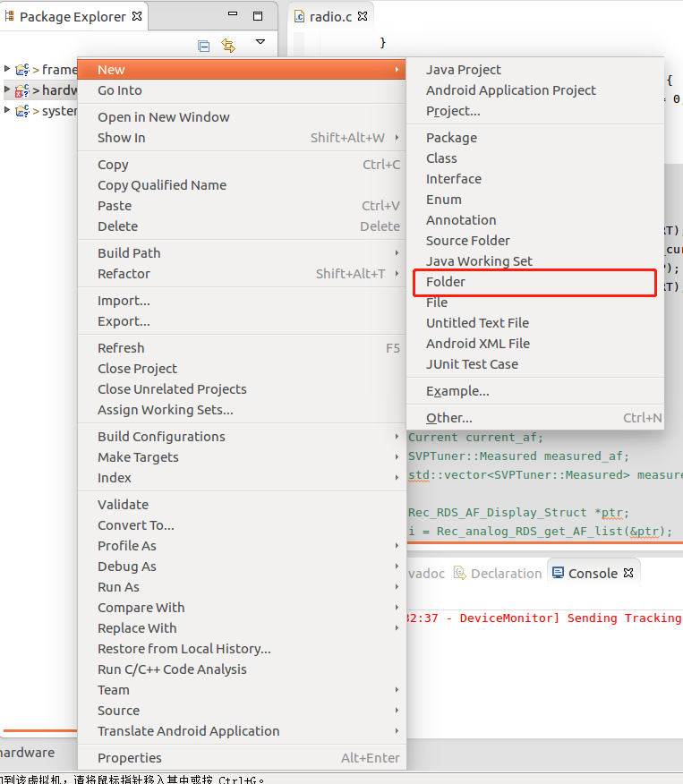This screenshot has width=683, height=784.
Task: Toggle Link with Editor icon
Action: (228, 46)
